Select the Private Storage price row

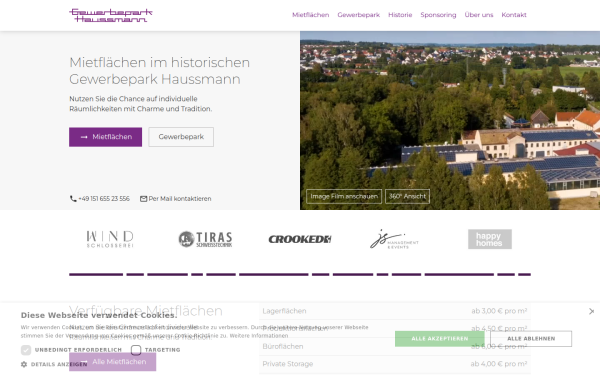pyautogui.click(x=395, y=364)
